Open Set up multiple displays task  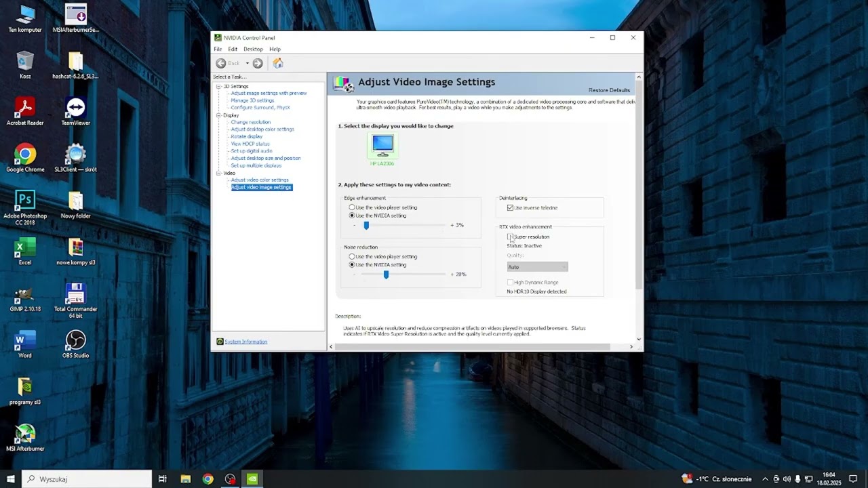click(x=256, y=165)
